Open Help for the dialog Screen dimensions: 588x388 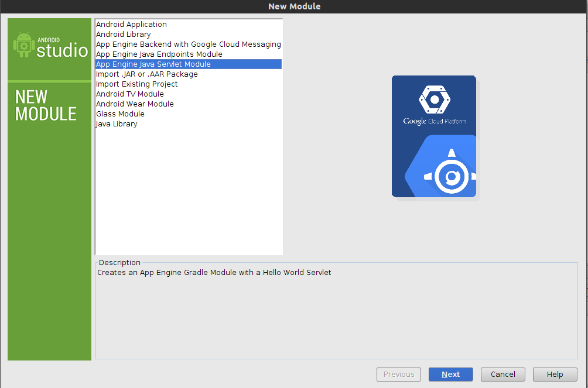tap(555, 374)
